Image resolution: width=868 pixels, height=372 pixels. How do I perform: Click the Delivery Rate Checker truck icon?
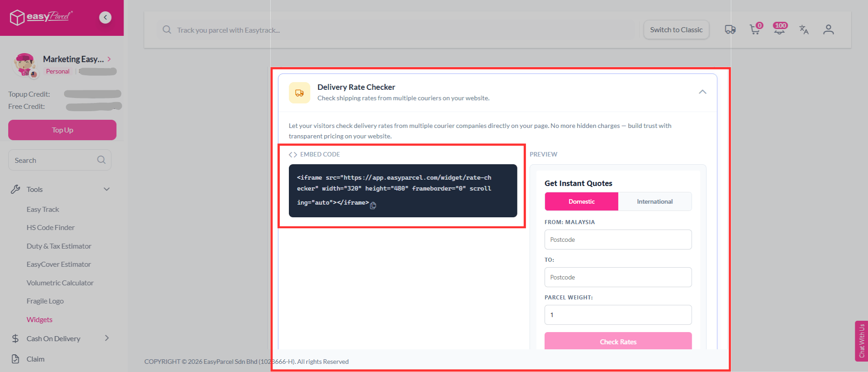click(x=299, y=93)
